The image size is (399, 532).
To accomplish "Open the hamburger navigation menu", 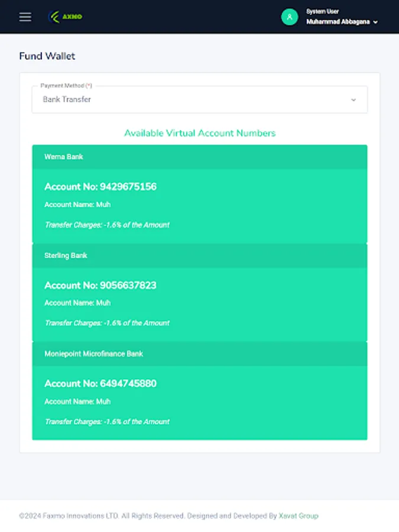I will 24,17.
